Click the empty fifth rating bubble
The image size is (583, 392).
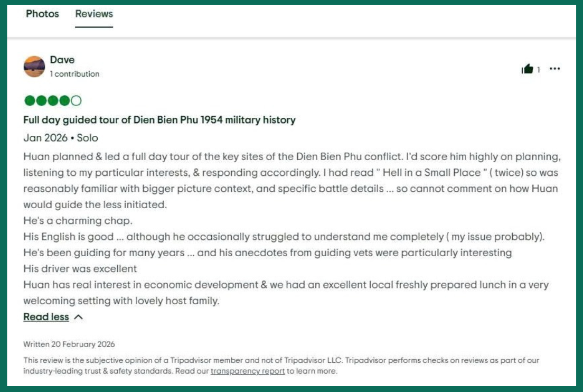76,100
